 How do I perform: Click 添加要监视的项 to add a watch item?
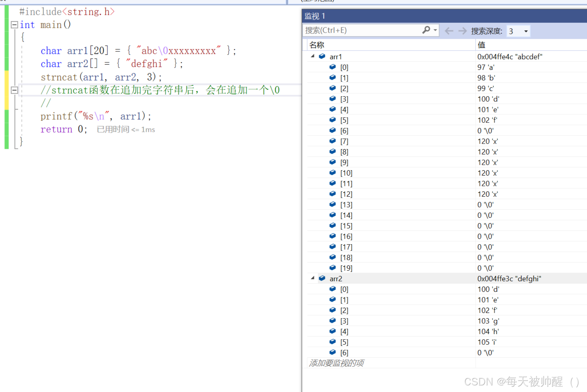coord(336,363)
